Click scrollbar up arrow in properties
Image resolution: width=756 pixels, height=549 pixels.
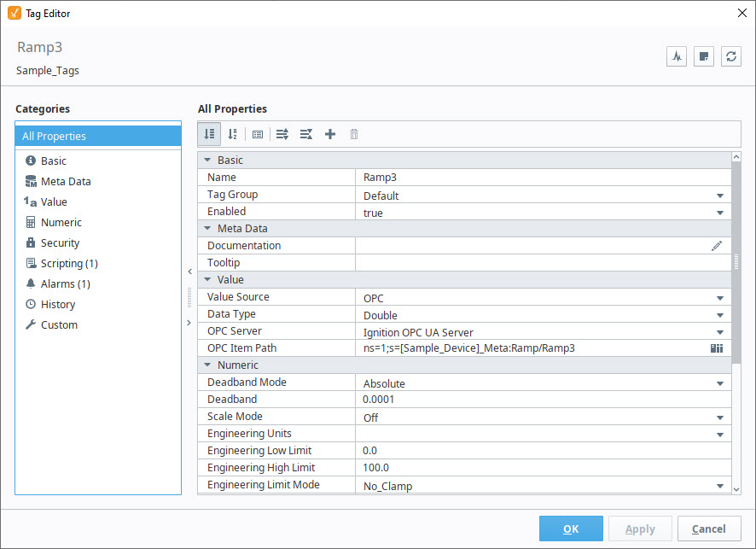736,157
